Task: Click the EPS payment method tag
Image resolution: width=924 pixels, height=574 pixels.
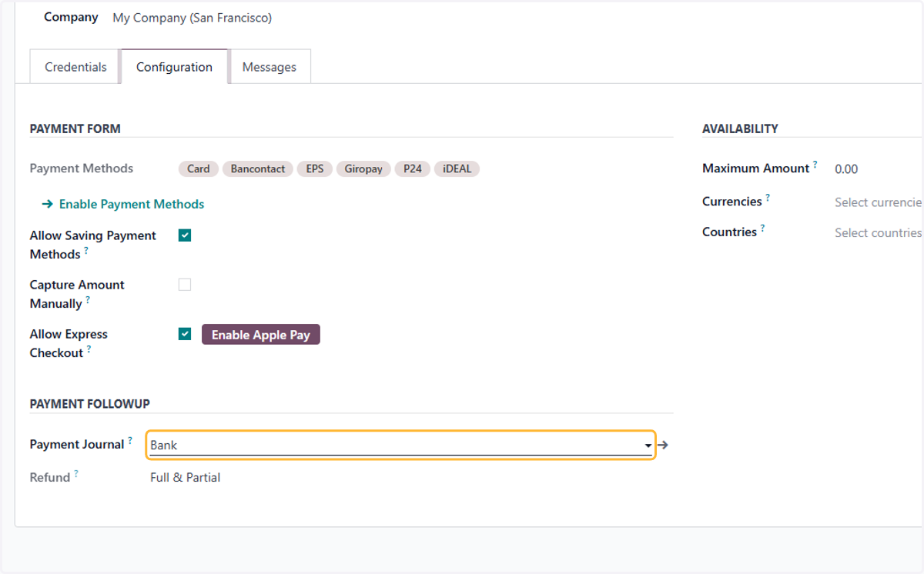Action: [315, 169]
